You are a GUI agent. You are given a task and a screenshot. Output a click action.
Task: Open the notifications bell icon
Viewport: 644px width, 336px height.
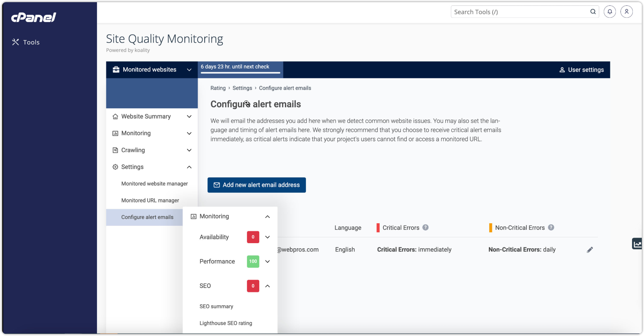click(610, 12)
